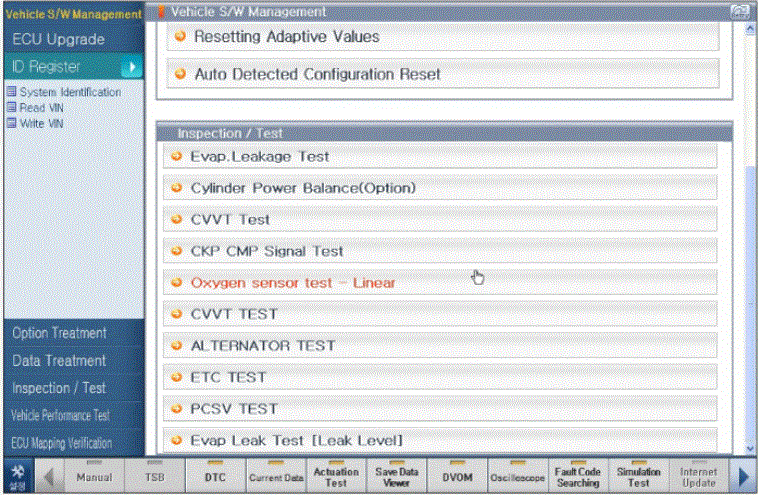The width and height of the screenshot is (758, 495).
Task: Start the Evap.Leakage Test
Action: coord(259,157)
